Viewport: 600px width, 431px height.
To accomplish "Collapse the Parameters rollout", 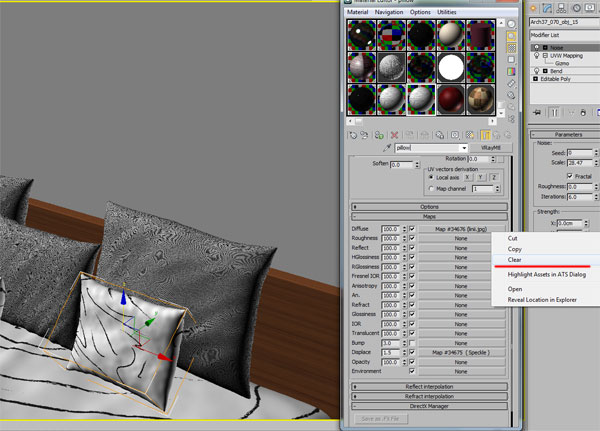I will click(x=566, y=135).
